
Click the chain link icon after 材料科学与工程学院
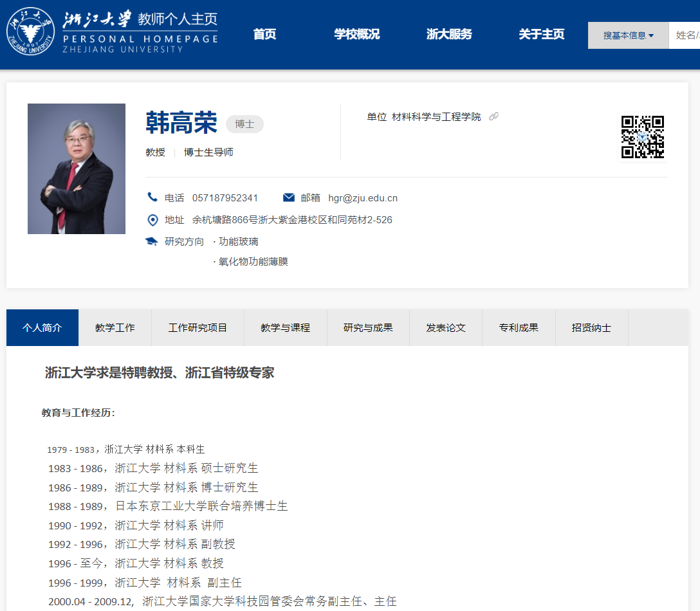(x=493, y=116)
